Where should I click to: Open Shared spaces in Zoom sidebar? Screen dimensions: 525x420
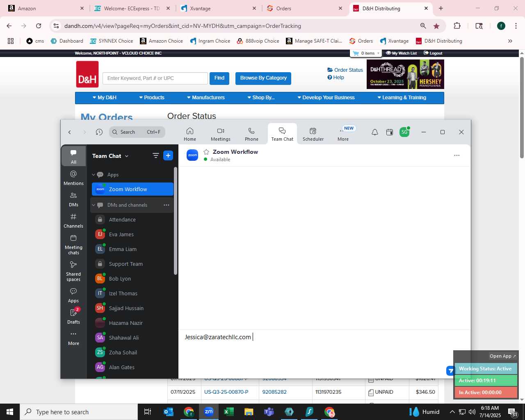(74, 271)
